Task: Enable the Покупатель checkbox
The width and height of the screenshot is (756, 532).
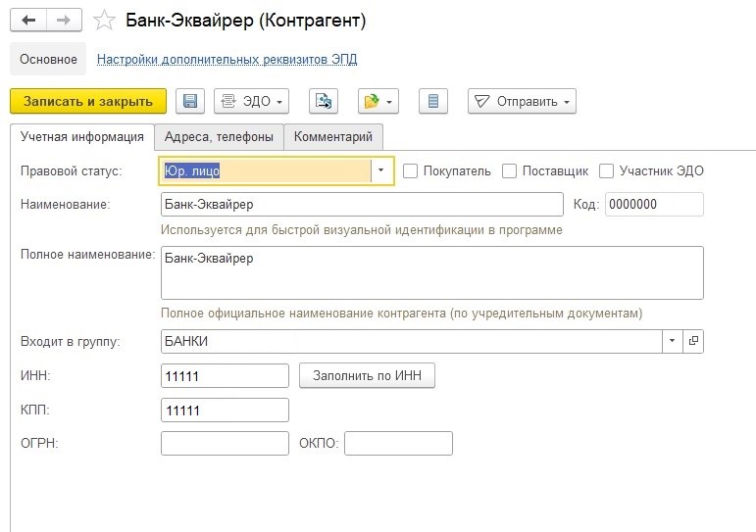Action: point(411,170)
